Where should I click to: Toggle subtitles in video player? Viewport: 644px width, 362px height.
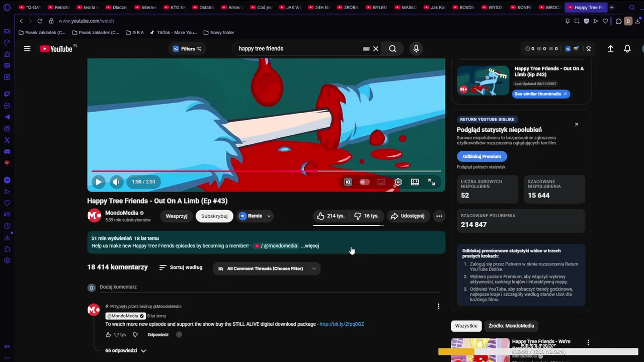tap(381, 182)
